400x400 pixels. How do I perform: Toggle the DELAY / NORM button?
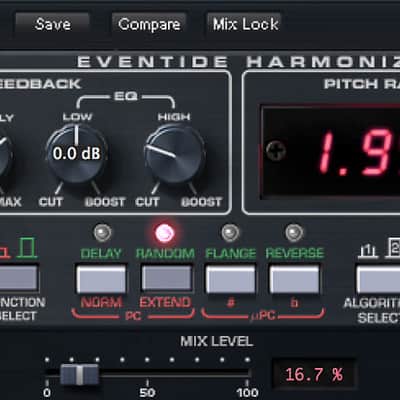pyautogui.click(x=101, y=278)
